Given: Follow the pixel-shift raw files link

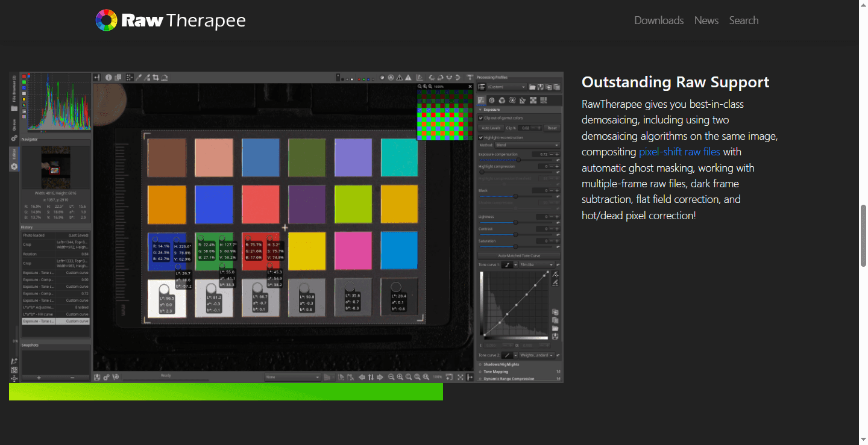Looking at the screenshot, I should tap(679, 152).
